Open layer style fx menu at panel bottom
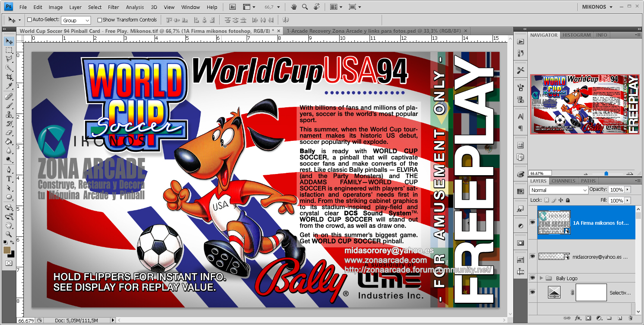This screenshot has width=644, height=325. (578, 318)
